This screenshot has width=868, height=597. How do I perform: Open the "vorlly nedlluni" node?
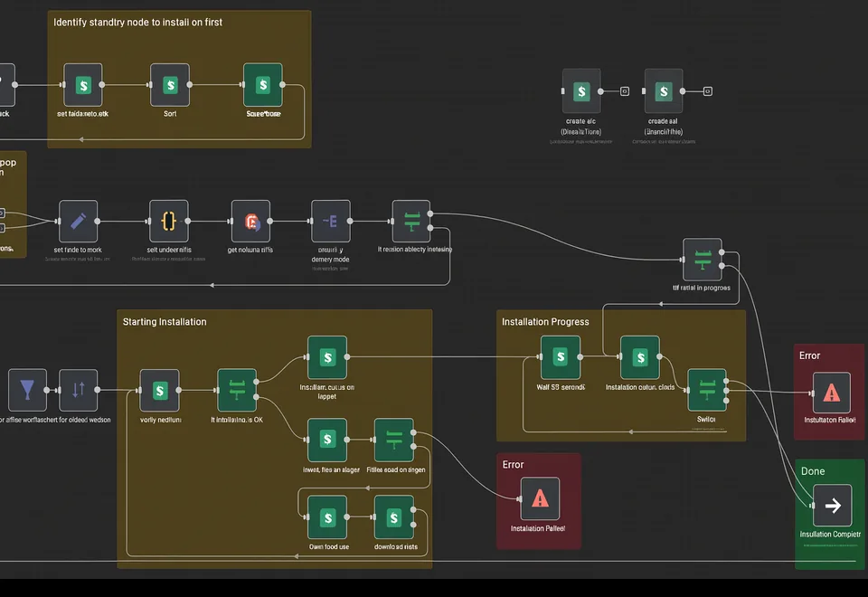[159, 390]
